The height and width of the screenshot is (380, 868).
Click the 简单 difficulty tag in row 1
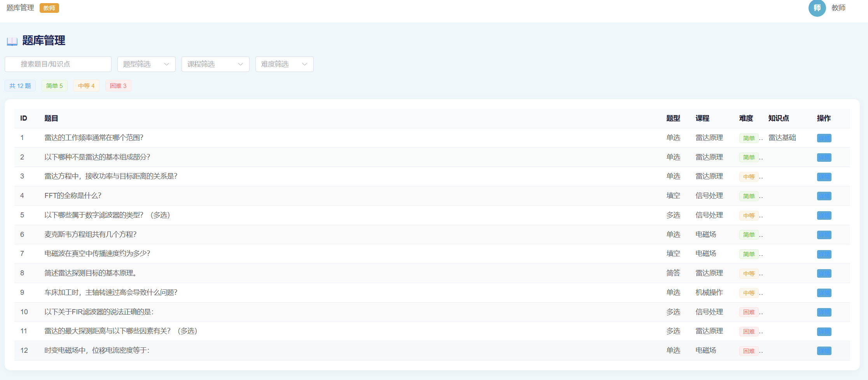749,138
